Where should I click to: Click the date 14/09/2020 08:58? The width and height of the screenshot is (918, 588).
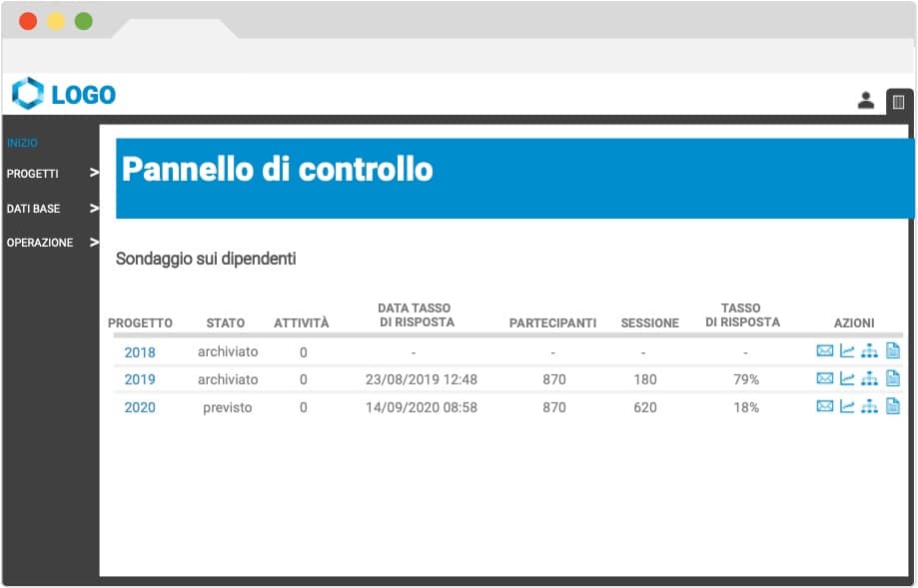pos(422,407)
